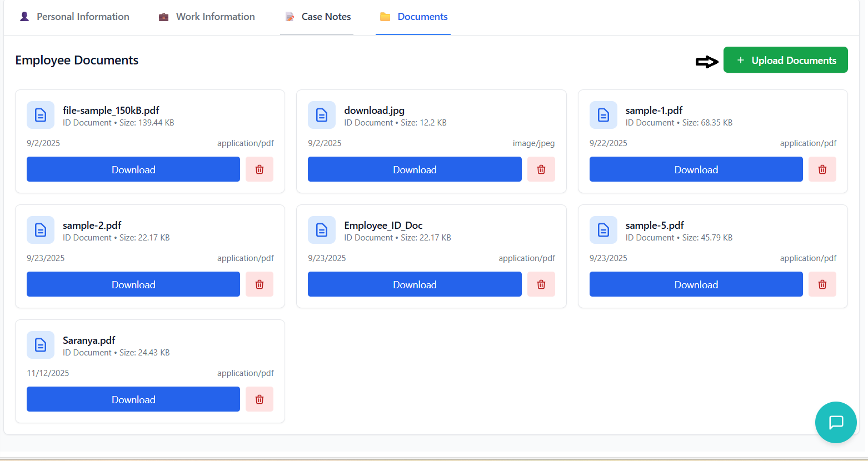Viewport: 868px width, 461px height.
Task: Delete the sample-5.pdf document
Action: pos(822,284)
